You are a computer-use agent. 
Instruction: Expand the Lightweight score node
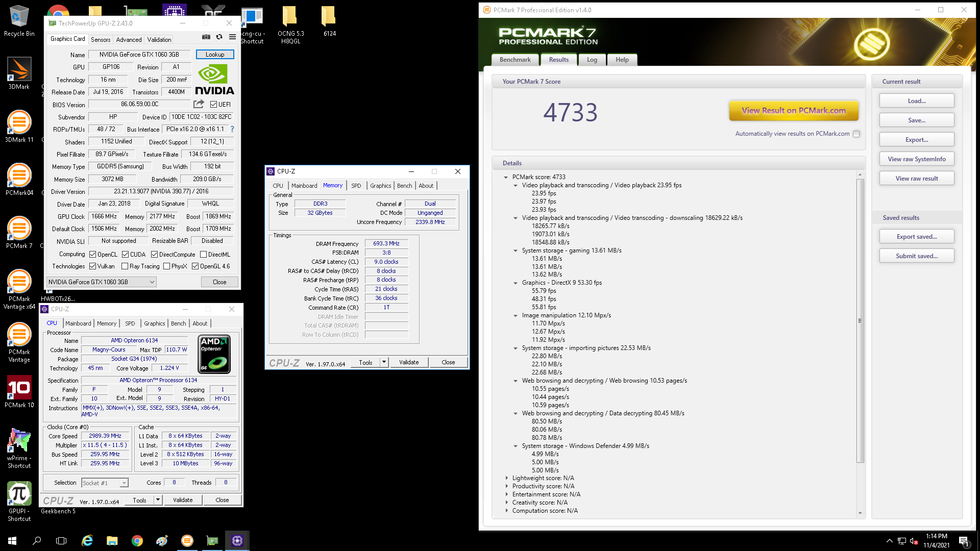pos(506,478)
